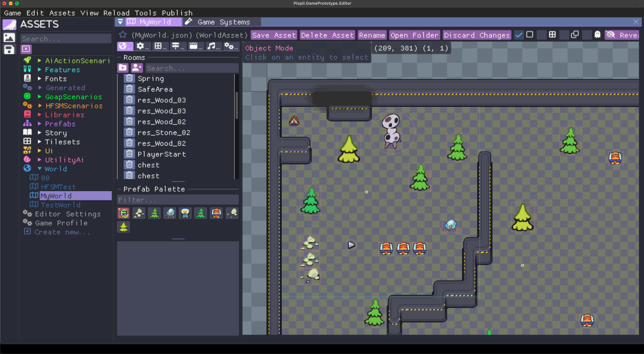
Task: Delete the SafeArea room via trash icon
Action: click(129, 89)
